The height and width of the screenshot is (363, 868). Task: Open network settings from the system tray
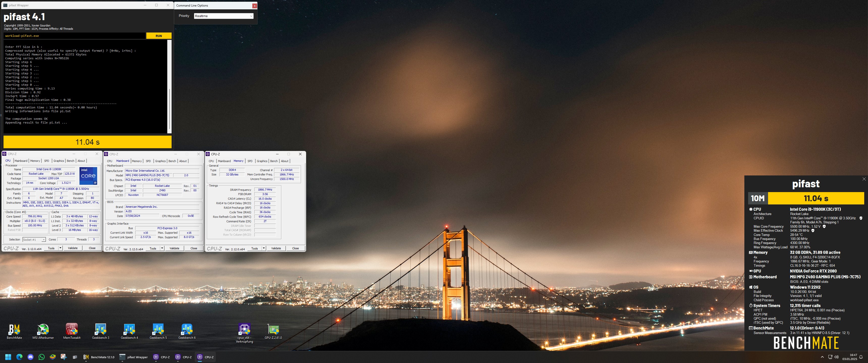[x=830, y=357]
